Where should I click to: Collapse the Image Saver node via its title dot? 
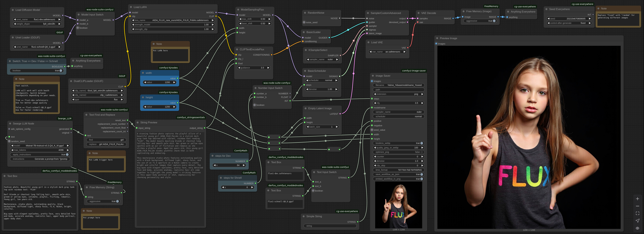(373, 76)
